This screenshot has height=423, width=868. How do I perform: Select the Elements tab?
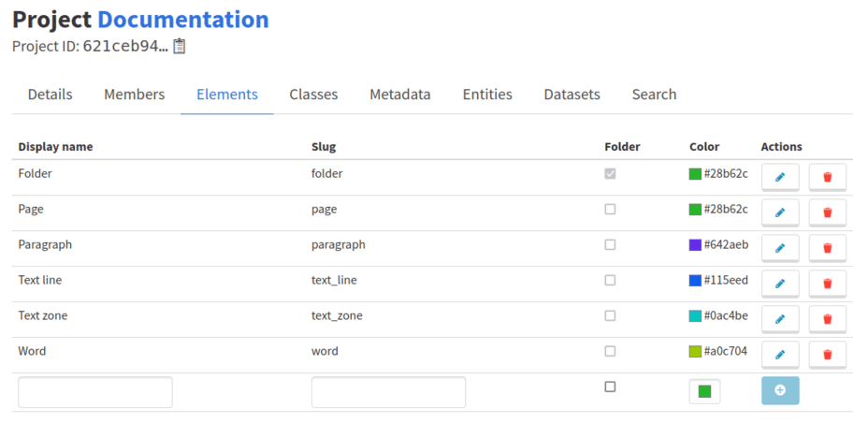(x=227, y=95)
